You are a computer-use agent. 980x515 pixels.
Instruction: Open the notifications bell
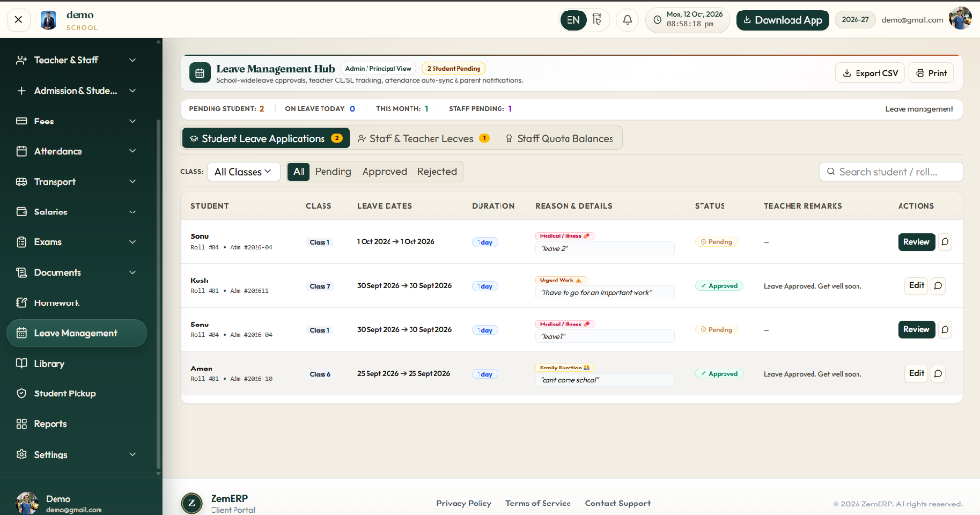click(x=628, y=20)
